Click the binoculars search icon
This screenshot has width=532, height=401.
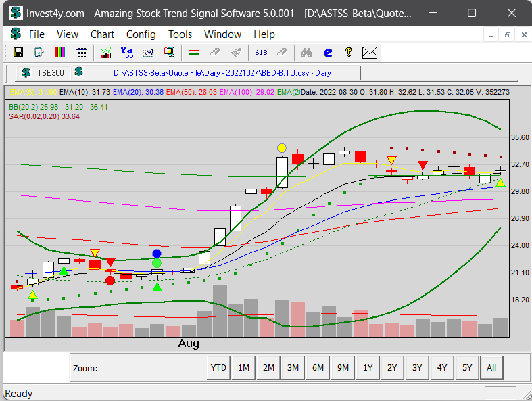[307, 52]
